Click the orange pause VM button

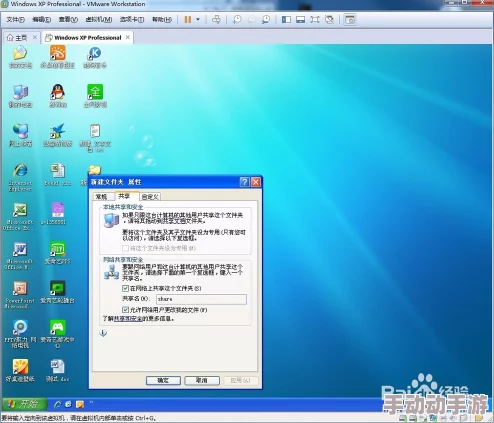188,20
